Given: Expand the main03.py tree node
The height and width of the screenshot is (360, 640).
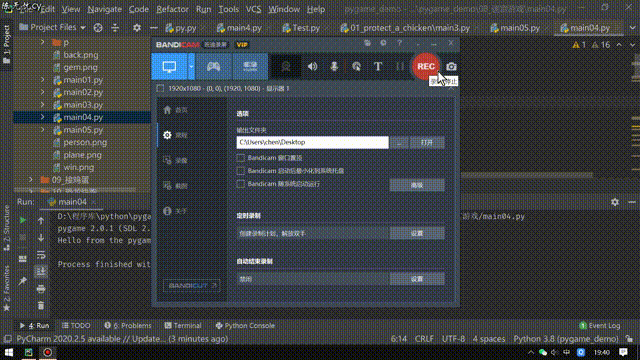Looking at the screenshot, I should (x=42, y=105).
